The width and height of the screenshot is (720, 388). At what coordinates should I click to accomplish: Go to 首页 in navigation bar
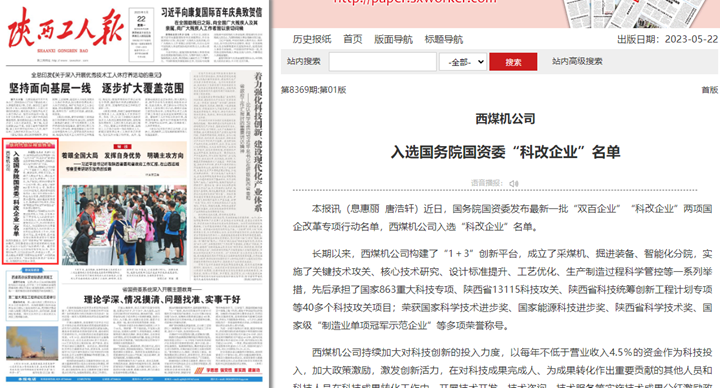click(x=353, y=39)
